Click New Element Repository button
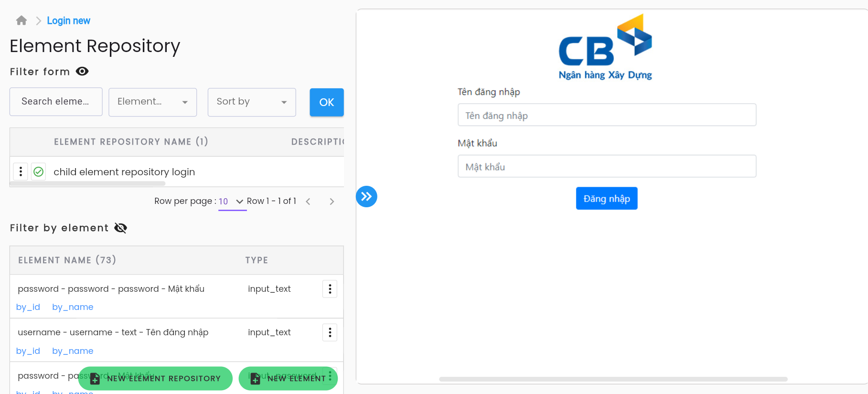Image resolution: width=868 pixels, height=394 pixels. (x=155, y=378)
